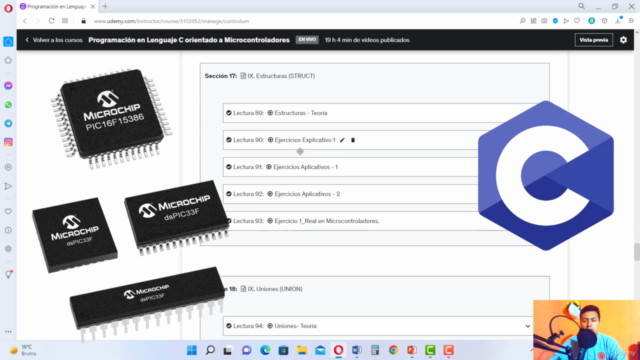Open the extensions cube icon
The image size is (640, 360).
[604, 21]
